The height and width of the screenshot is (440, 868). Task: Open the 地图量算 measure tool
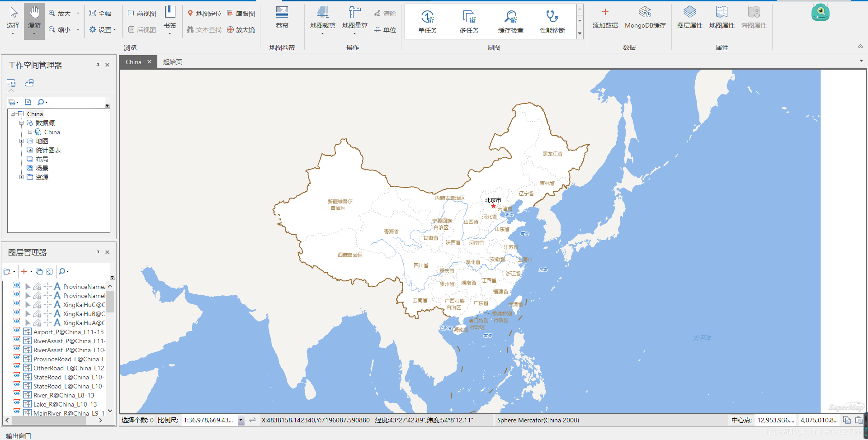355,20
